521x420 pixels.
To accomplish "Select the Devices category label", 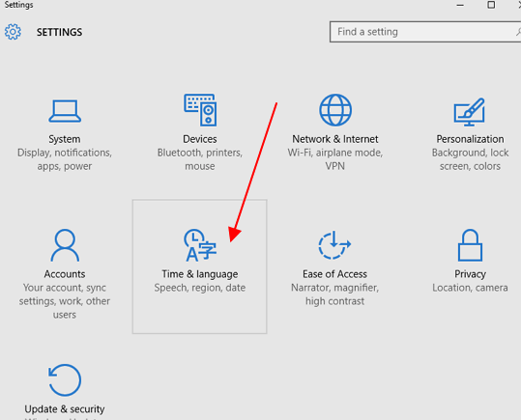I will tap(200, 139).
